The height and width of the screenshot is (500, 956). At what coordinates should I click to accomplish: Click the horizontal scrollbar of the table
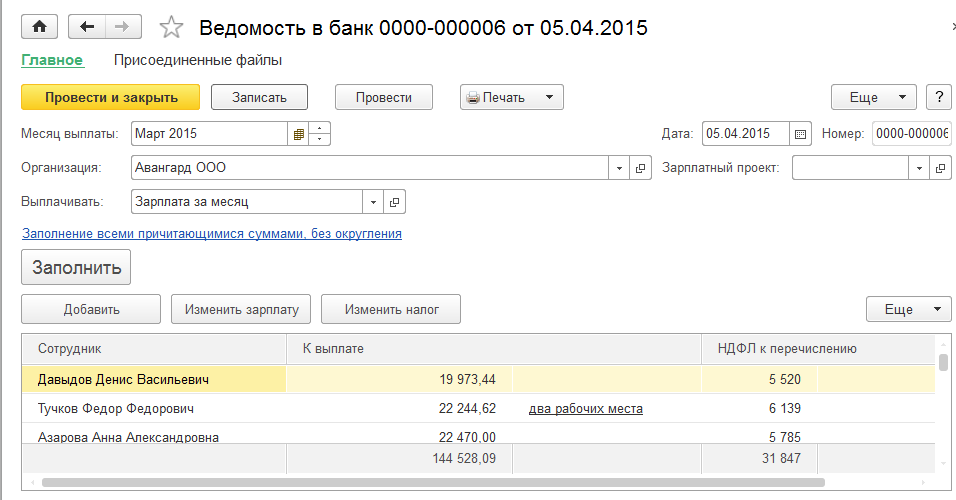(x=430, y=483)
